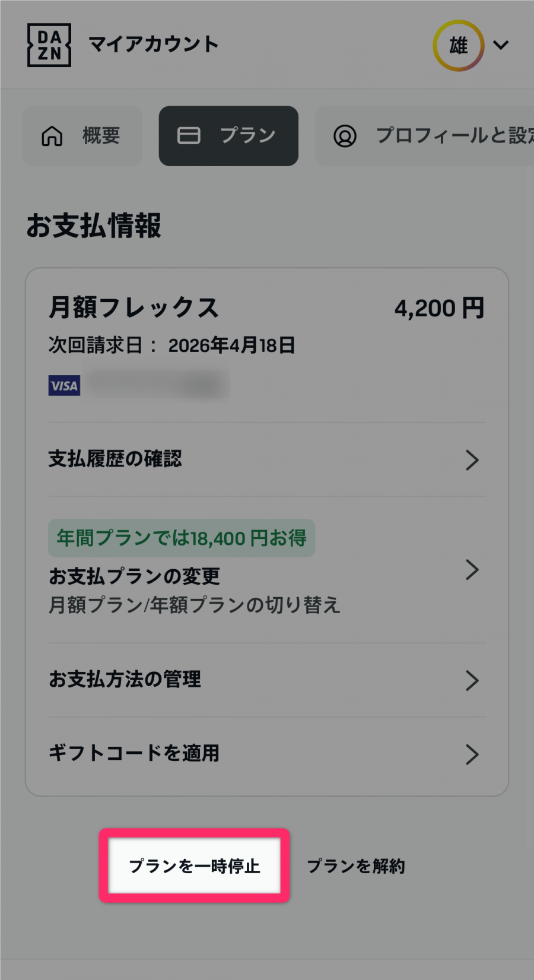
Task: Click the 年間プランでは18,400円お得 badge
Action: coord(182,538)
